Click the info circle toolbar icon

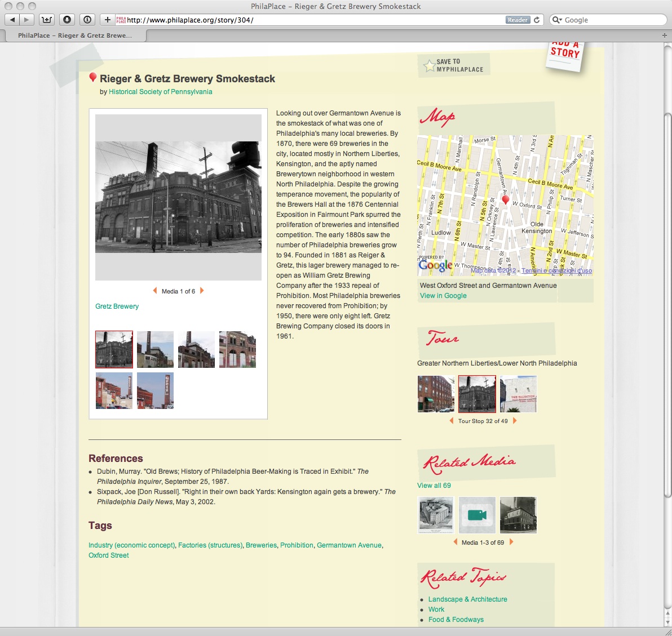click(x=87, y=20)
